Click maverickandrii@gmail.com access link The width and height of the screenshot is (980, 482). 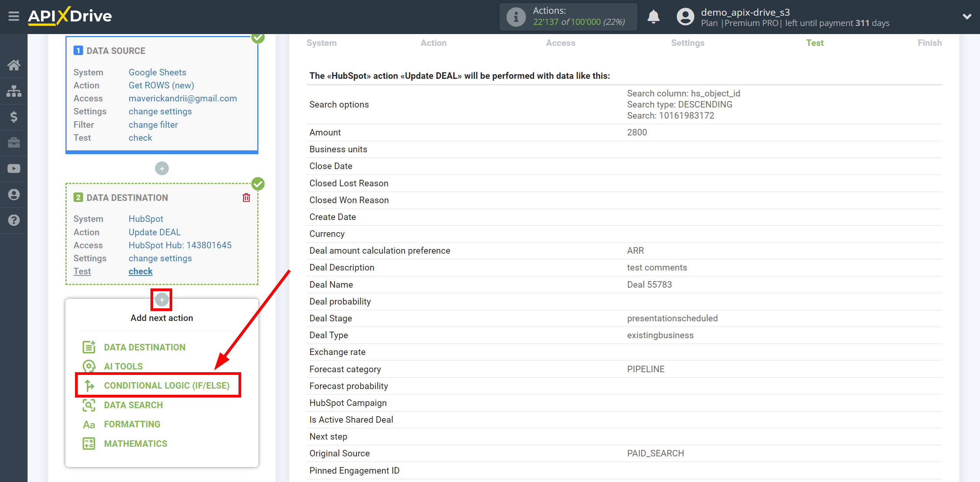(x=183, y=98)
